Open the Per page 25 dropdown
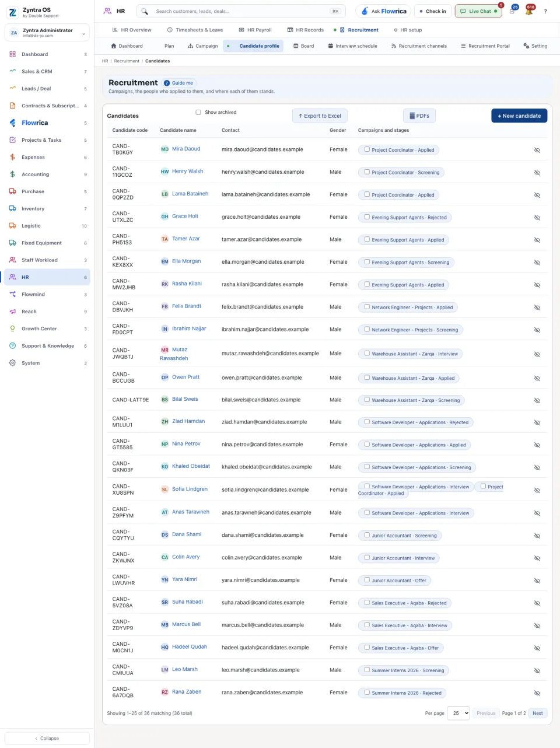The image size is (560, 748). (x=459, y=713)
